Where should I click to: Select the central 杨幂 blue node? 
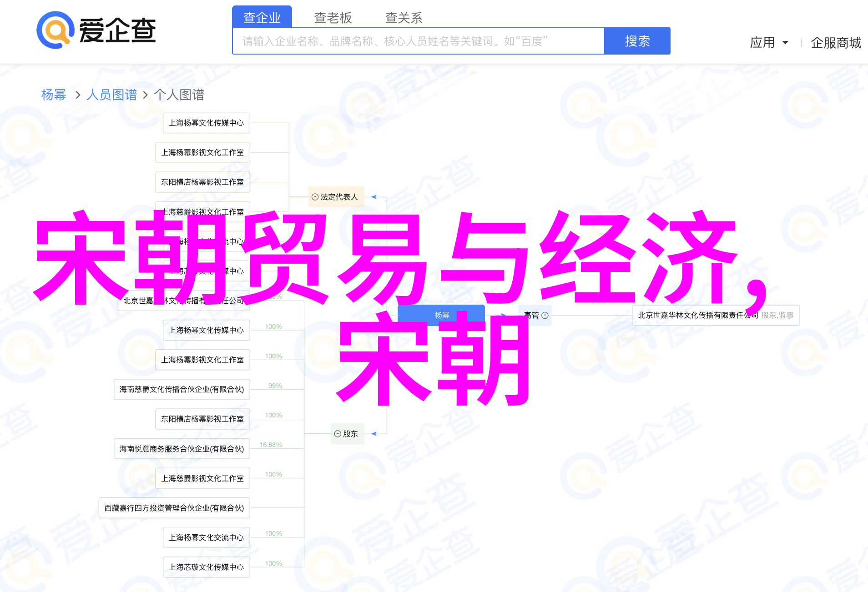click(441, 315)
